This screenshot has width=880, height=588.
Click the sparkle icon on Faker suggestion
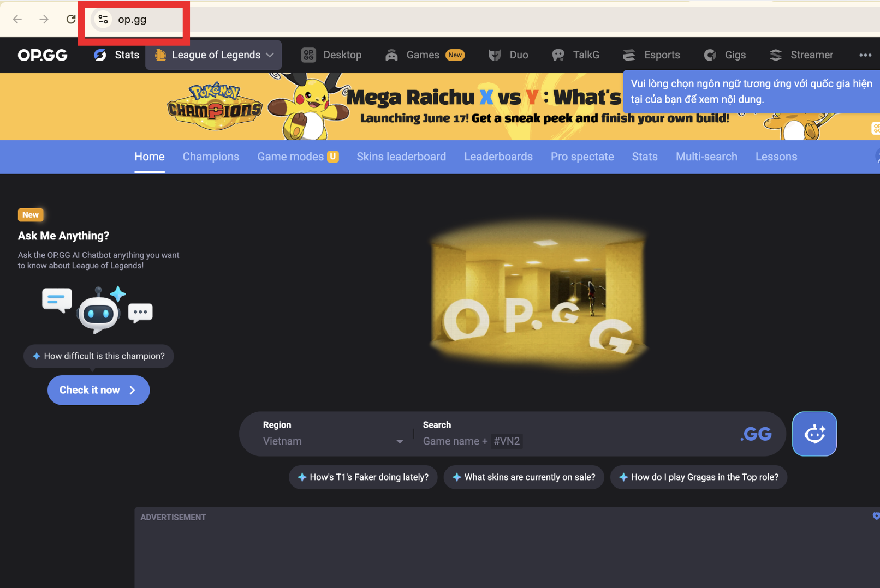pyautogui.click(x=302, y=477)
